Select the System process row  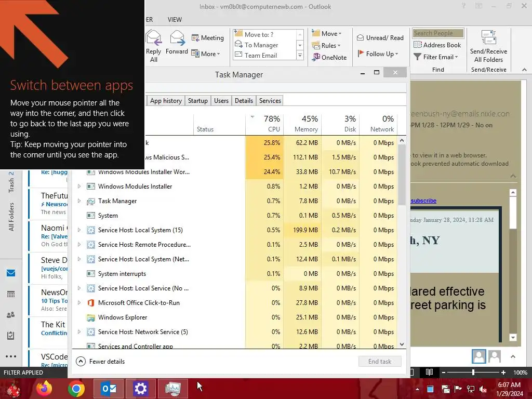pos(234,216)
